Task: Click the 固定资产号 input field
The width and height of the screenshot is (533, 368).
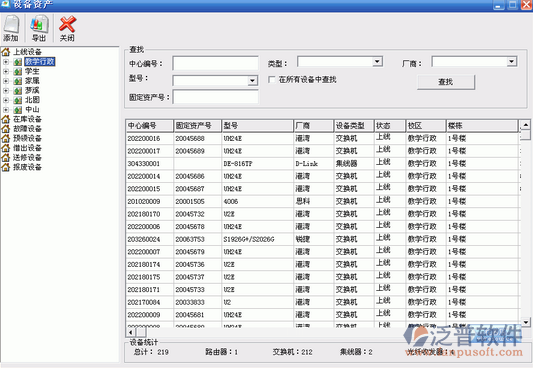Action: pyautogui.click(x=216, y=97)
